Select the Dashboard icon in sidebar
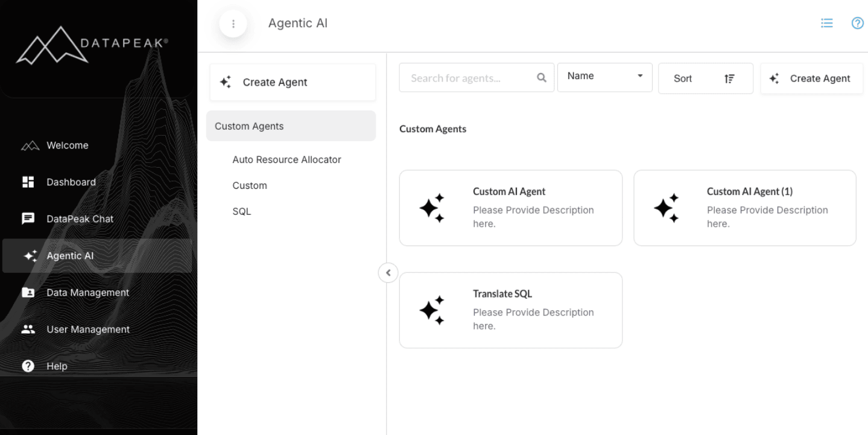This screenshot has height=435, width=868. click(28, 182)
